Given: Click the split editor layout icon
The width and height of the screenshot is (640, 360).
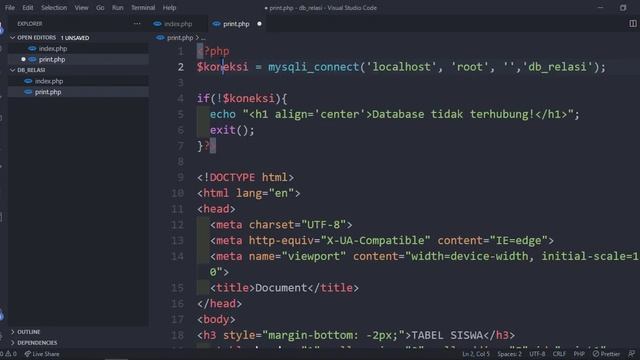Looking at the screenshot, I should pyautogui.click(x=632, y=24).
